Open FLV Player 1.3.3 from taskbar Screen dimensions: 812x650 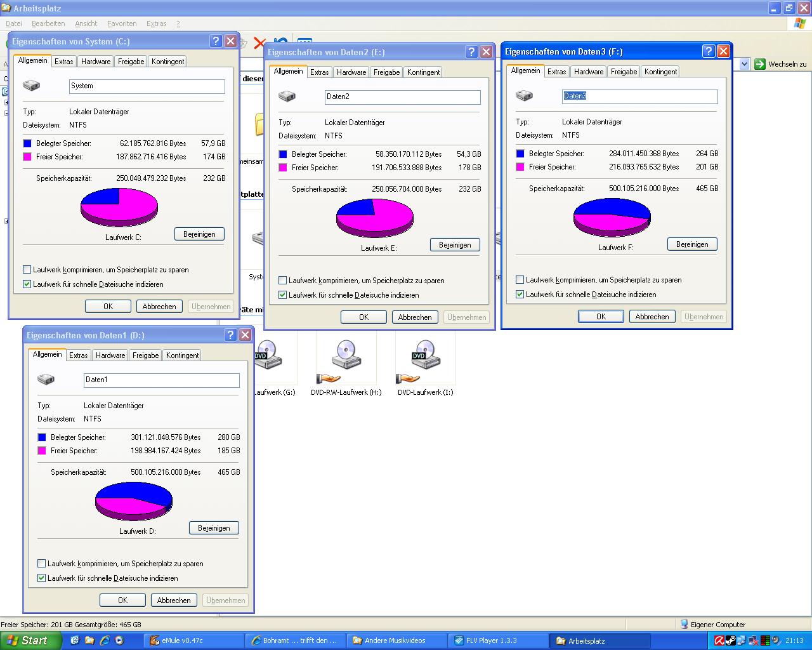point(498,640)
